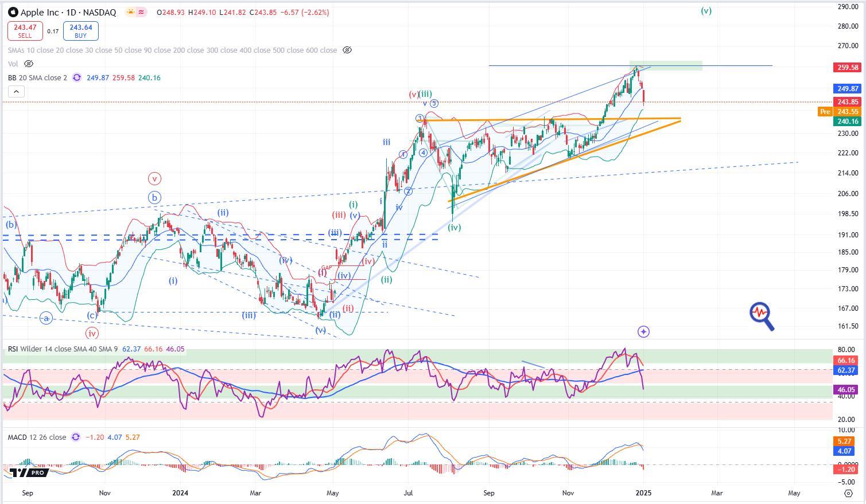Select the SMAs indicator legend text
866x504 pixels.
(x=172, y=50)
